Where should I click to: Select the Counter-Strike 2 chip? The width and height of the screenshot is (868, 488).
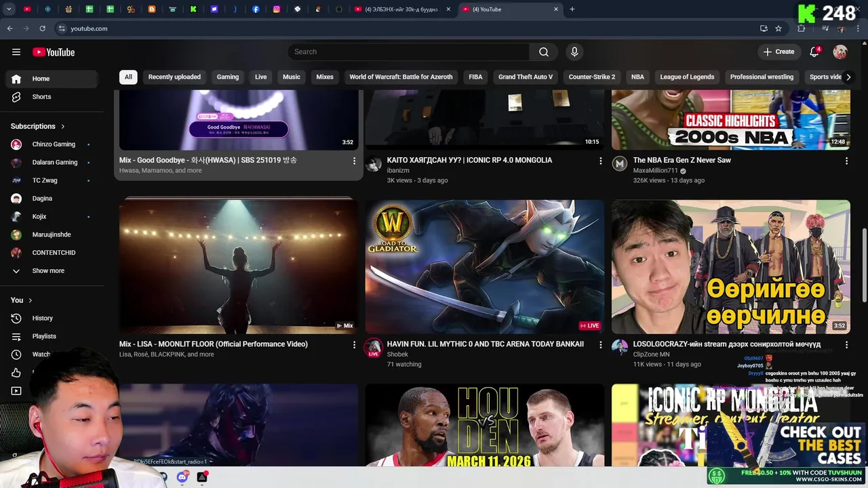click(x=592, y=77)
